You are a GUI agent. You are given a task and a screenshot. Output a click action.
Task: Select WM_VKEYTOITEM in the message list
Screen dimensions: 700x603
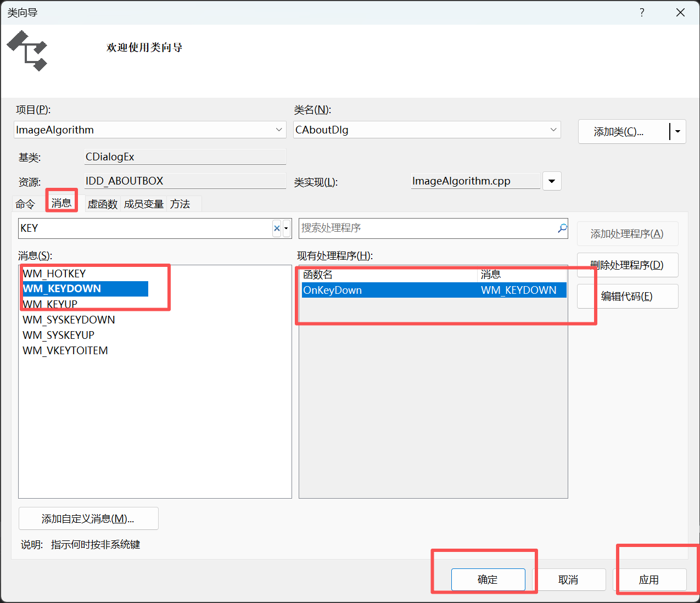[65, 350]
